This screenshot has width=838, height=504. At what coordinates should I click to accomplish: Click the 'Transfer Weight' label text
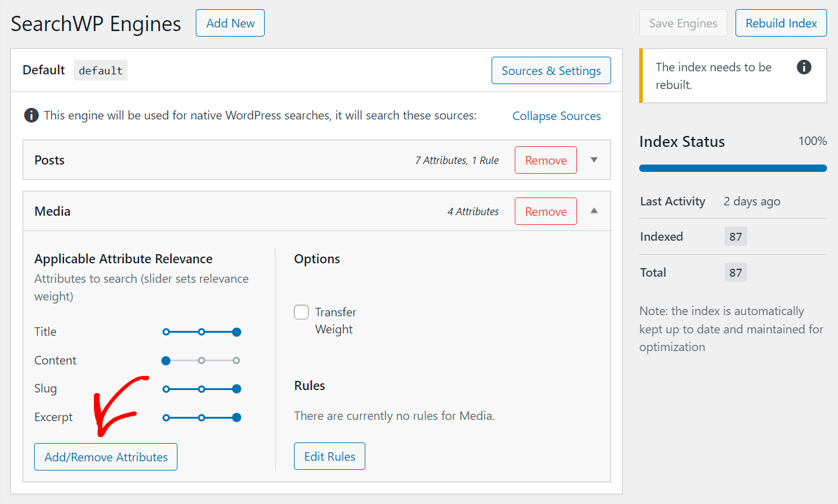[335, 321]
